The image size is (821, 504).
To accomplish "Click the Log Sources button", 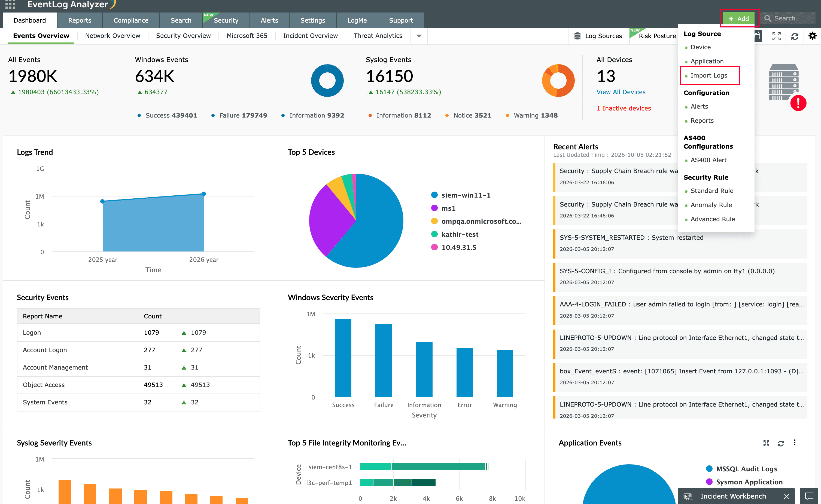I will [x=598, y=36].
